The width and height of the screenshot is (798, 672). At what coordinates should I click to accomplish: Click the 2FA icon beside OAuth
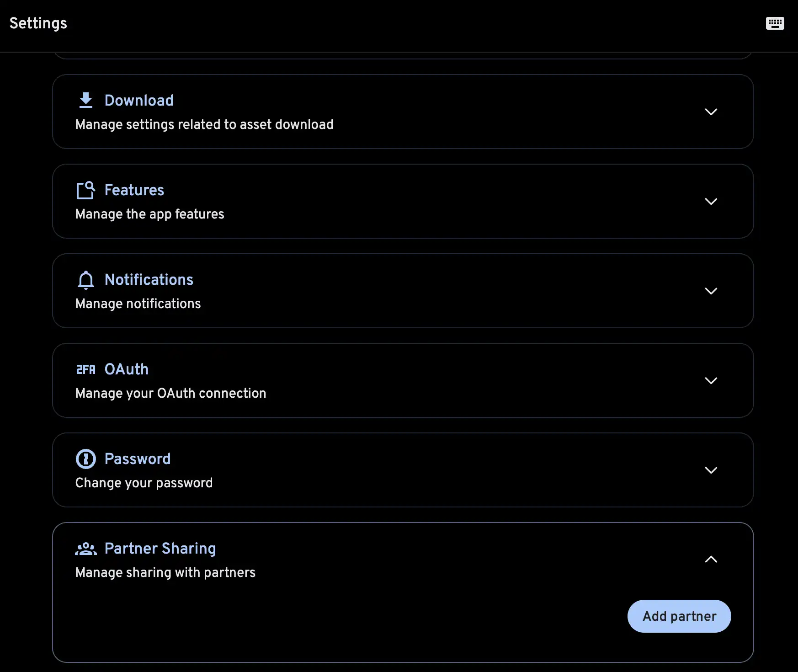click(85, 369)
